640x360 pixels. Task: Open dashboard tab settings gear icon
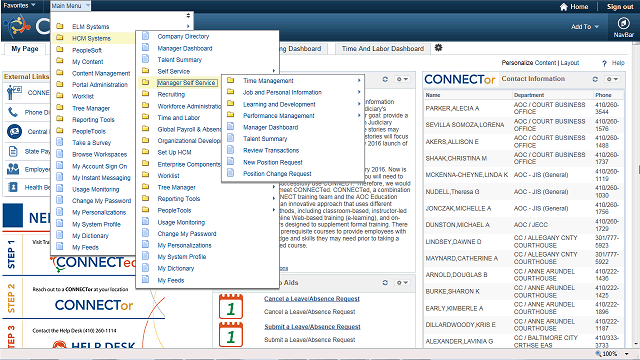coord(438,48)
